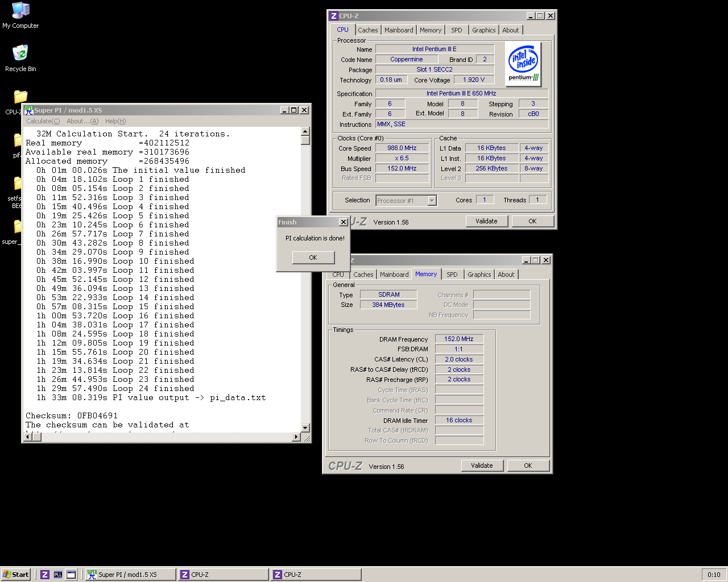728x582 pixels.
Task: Select SPD tab in bottom CPU-Z window
Action: pyautogui.click(x=452, y=275)
